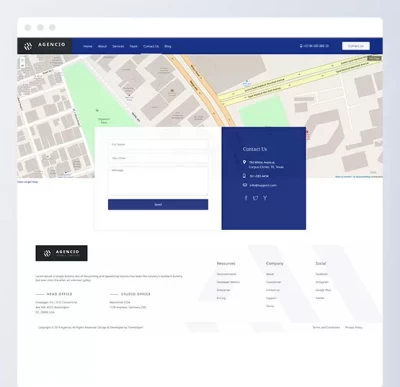Zoom out on the map
400x387 pixels.
click(x=23, y=65)
